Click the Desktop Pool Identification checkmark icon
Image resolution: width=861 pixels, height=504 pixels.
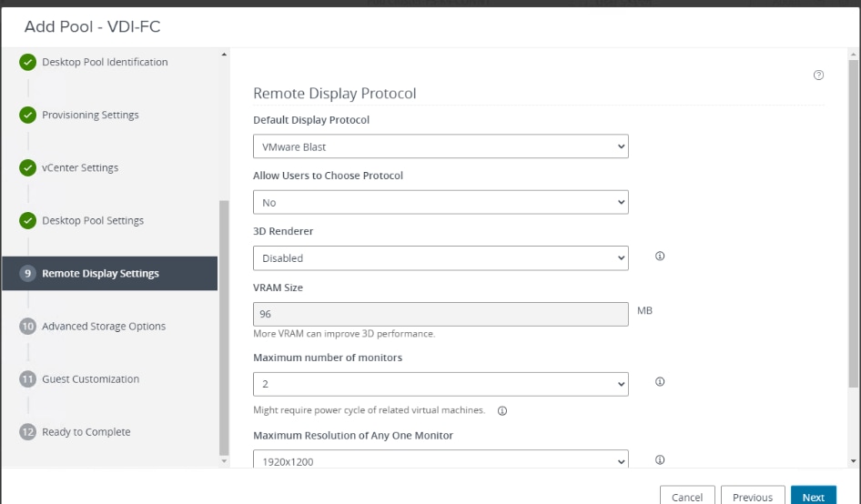click(27, 62)
